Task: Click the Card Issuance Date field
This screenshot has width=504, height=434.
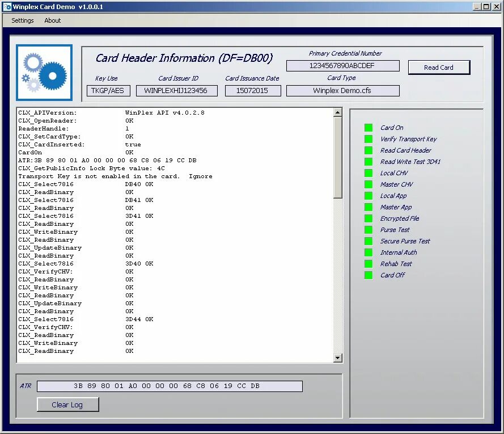Action: (253, 91)
